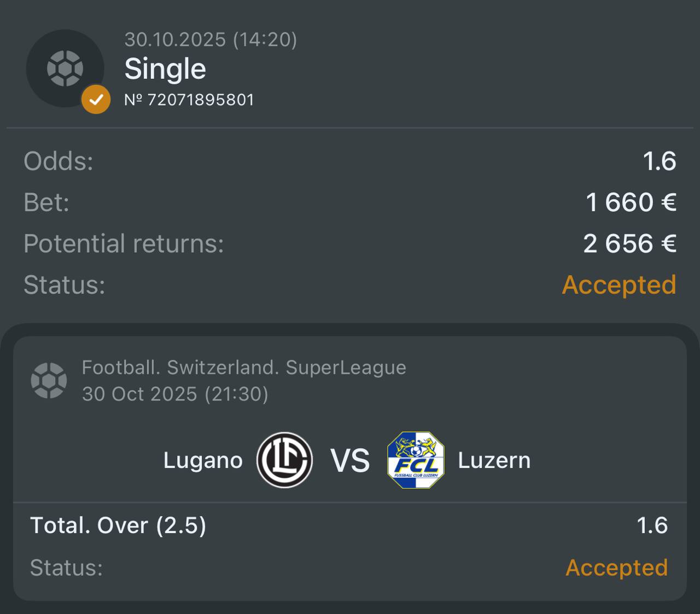Select the Luzern team name

point(494,461)
